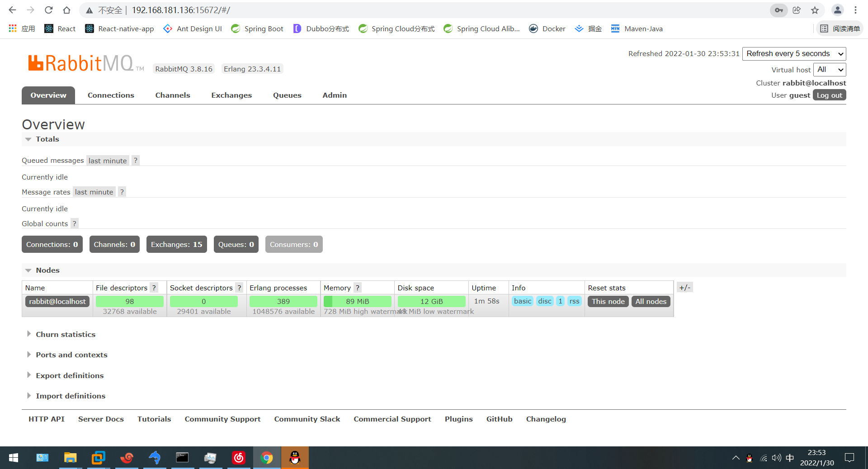This screenshot has width=868, height=469.
Task: Open the Chrome profile avatar icon
Action: tap(837, 10)
